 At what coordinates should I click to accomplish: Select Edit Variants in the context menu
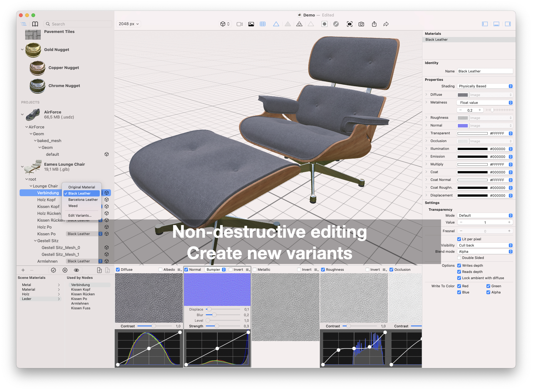click(80, 215)
